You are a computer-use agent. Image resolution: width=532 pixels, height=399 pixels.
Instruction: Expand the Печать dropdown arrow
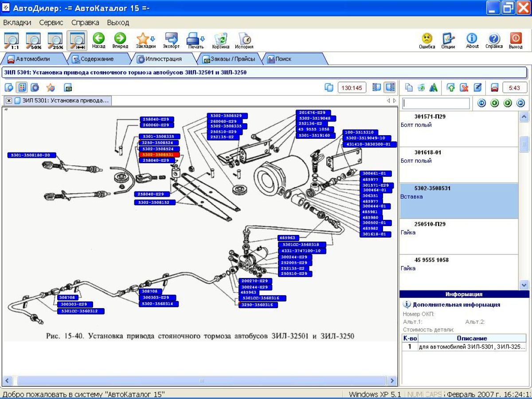click(x=202, y=39)
